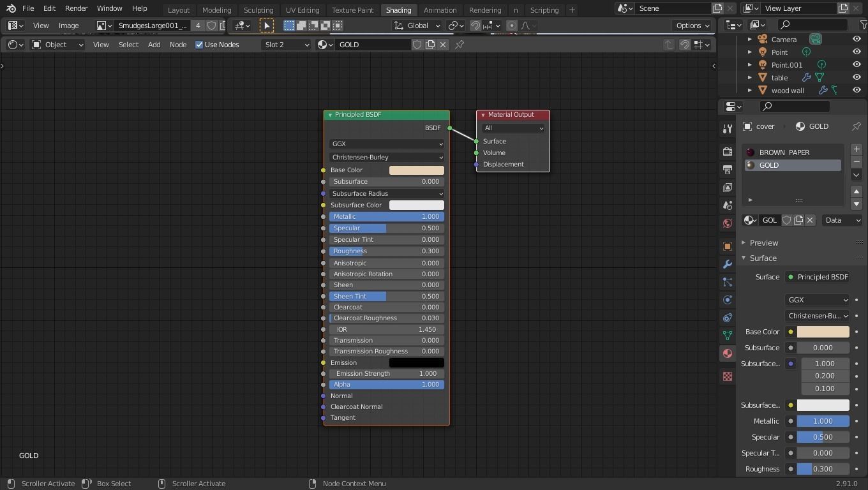
Task: Open the View Layer properties tab
Action: (727, 188)
